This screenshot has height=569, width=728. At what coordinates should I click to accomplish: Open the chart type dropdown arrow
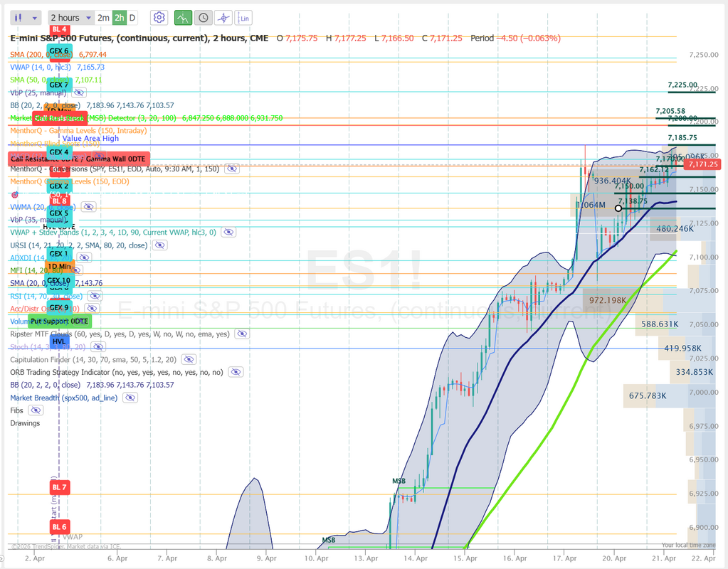click(36, 17)
